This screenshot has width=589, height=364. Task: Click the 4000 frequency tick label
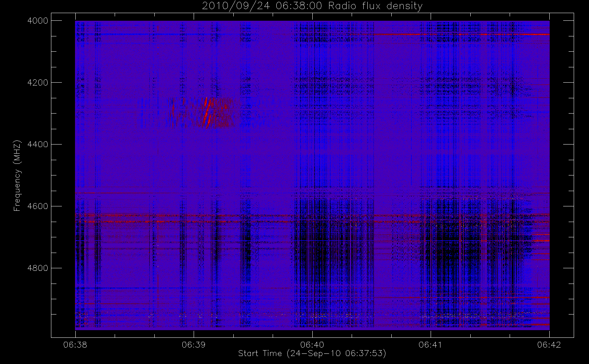[38, 21]
